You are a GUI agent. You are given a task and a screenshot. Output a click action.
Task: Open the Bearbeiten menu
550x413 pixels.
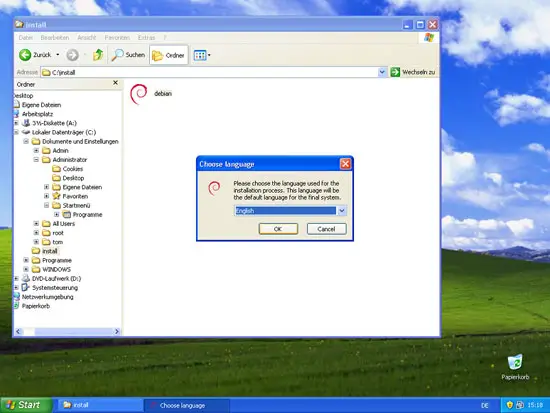click(x=55, y=38)
